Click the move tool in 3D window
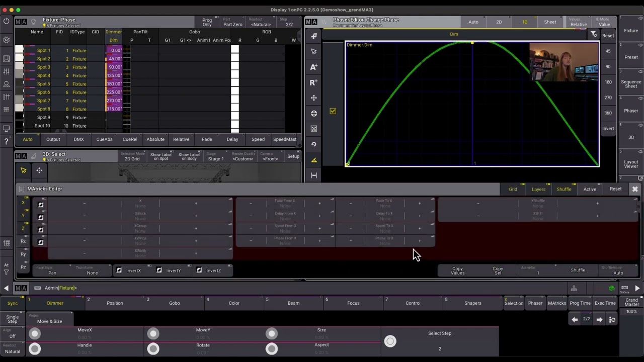 [x=39, y=170]
